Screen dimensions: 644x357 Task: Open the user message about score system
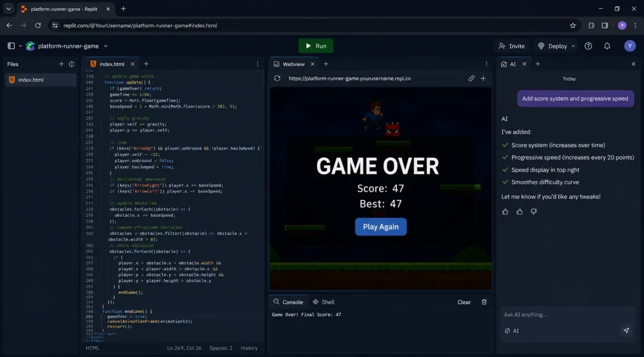(x=575, y=99)
